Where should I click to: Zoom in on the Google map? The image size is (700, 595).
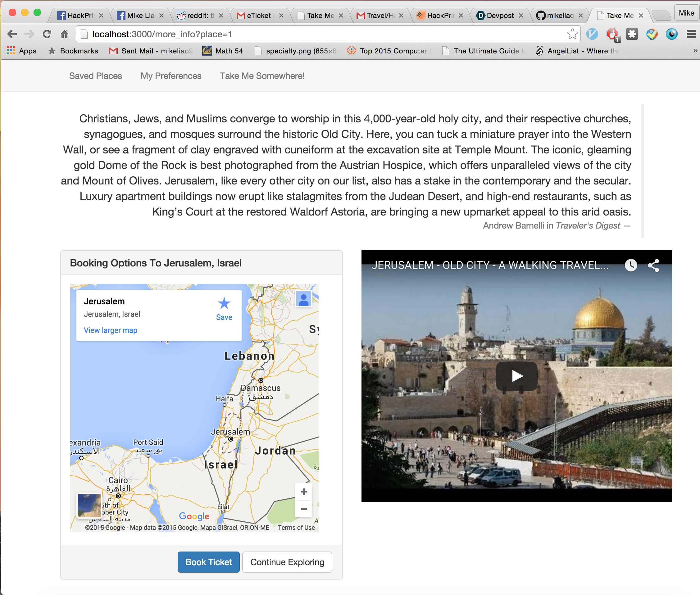(304, 492)
